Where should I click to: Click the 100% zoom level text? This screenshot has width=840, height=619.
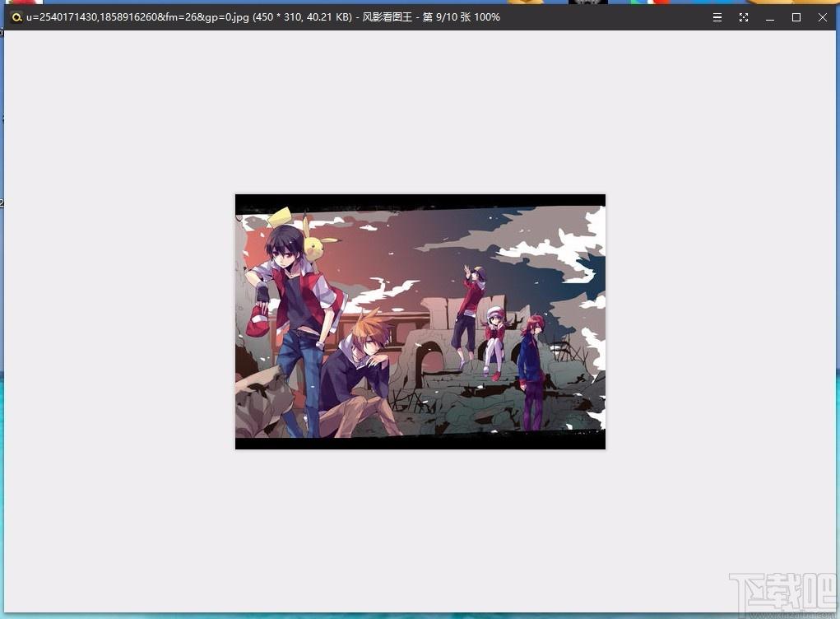487,17
